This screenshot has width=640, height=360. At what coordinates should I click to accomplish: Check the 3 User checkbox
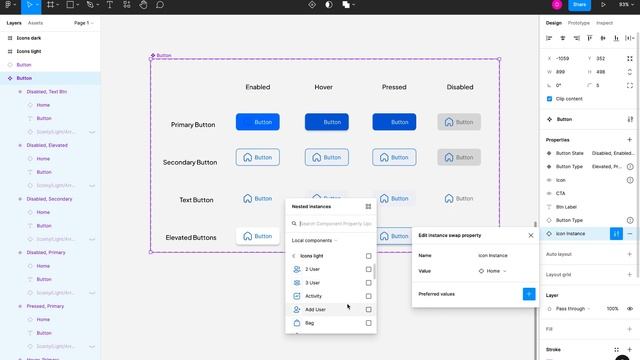pyautogui.click(x=369, y=283)
